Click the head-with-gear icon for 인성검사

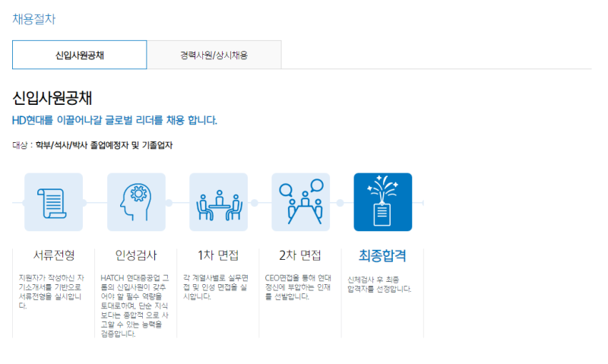(136, 202)
